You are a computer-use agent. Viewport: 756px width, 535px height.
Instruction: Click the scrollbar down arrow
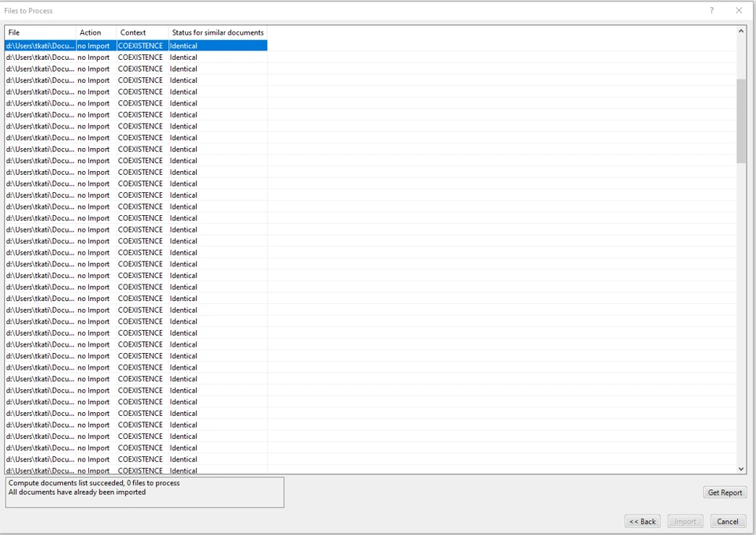[x=741, y=469]
